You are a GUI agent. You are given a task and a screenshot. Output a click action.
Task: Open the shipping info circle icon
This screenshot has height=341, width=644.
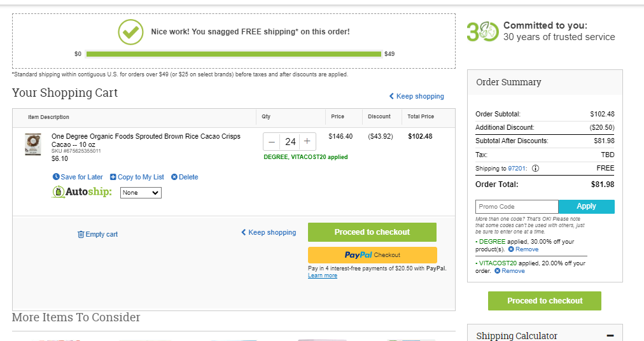(x=536, y=169)
